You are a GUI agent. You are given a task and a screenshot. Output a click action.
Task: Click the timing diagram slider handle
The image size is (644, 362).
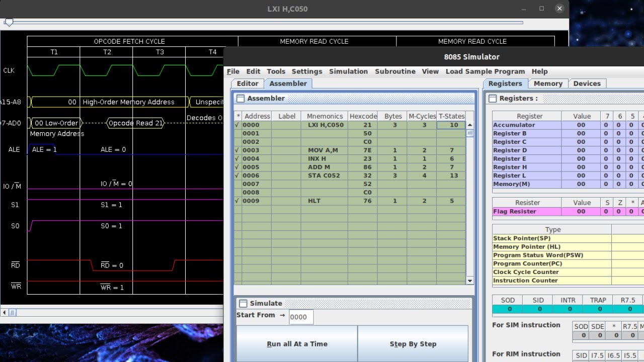[9, 22]
